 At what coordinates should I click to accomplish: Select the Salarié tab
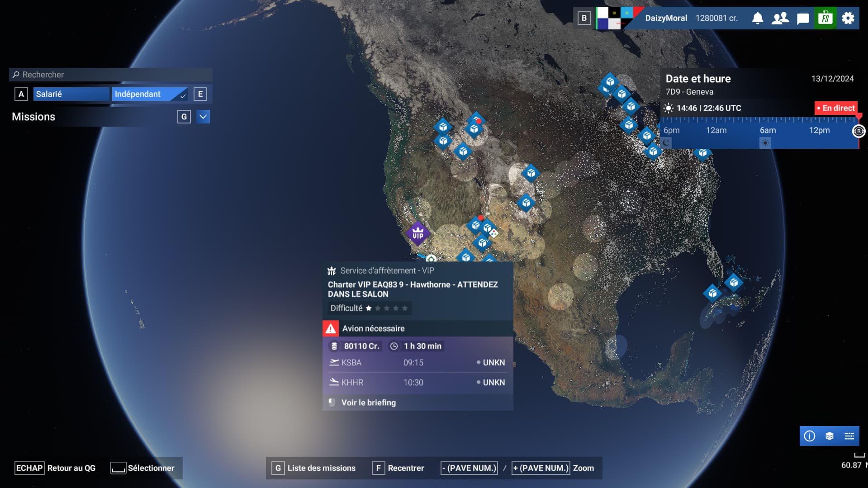71,94
